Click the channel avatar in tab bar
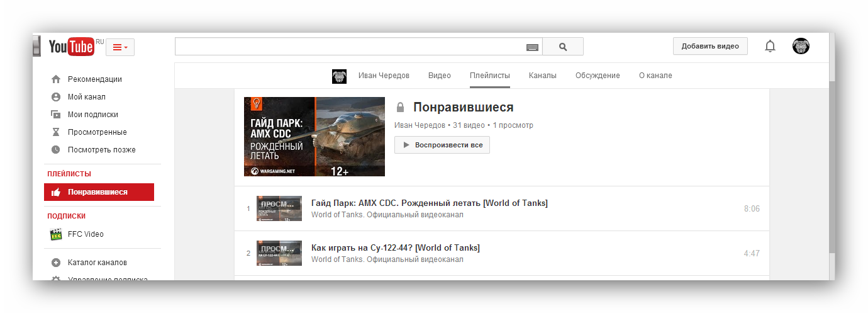 340,76
